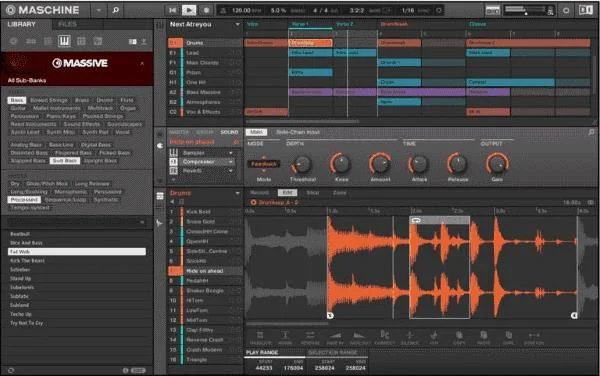The image size is (600, 376).
Task: Open the plug-in view icon in the control area
Action: (x=160, y=146)
